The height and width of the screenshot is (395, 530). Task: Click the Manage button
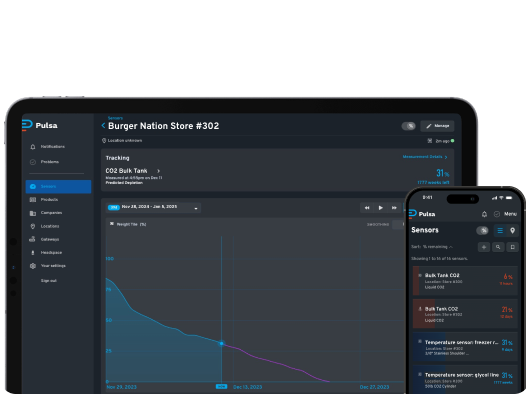pos(437,126)
